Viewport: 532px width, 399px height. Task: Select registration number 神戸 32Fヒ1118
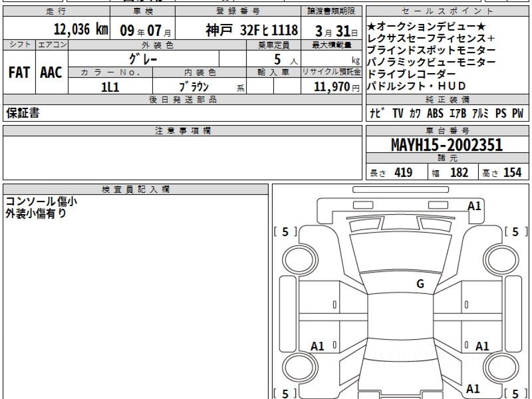(x=251, y=30)
